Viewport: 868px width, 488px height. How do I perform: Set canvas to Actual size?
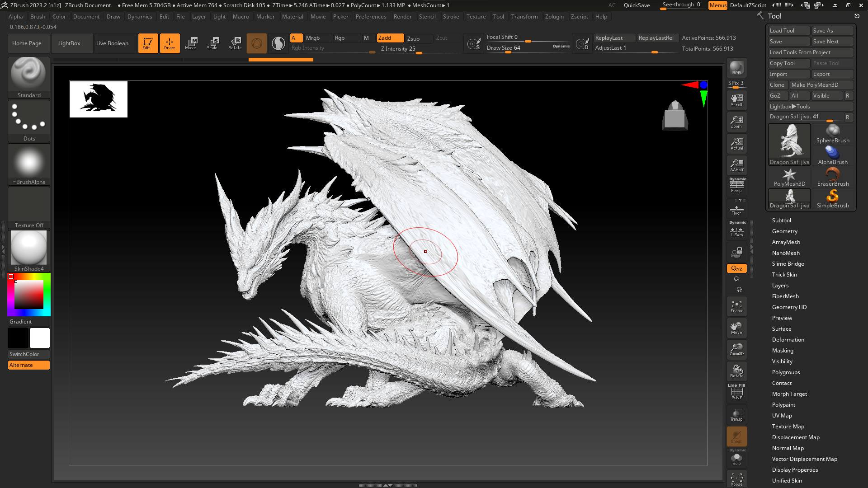(736, 144)
